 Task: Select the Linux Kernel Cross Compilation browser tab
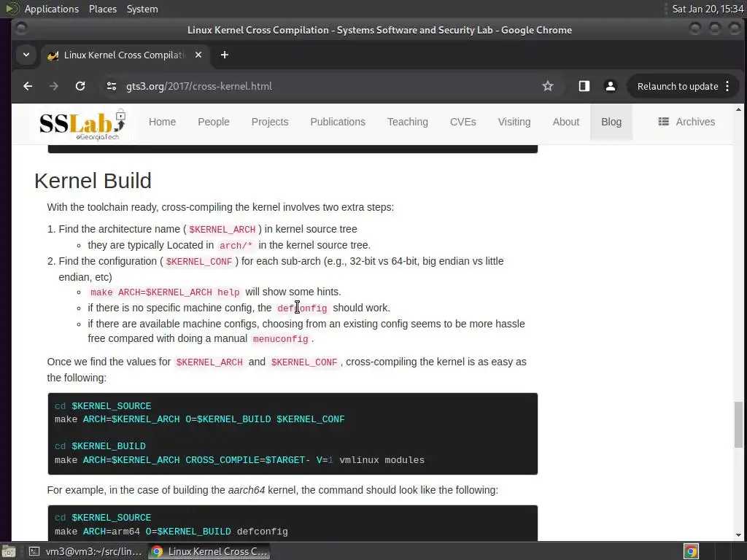(x=124, y=55)
